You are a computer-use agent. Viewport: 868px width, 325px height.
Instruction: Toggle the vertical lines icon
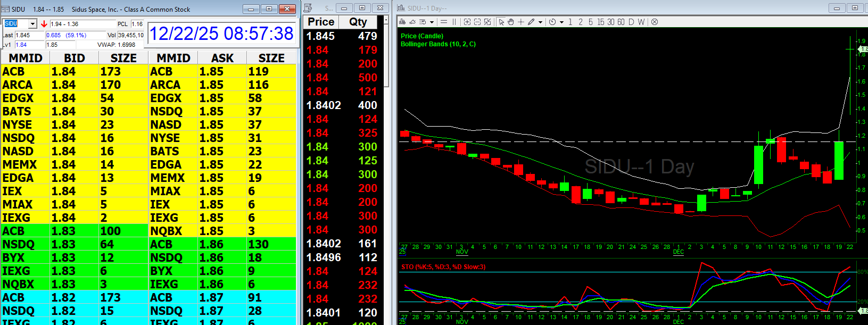pos(454,22)
